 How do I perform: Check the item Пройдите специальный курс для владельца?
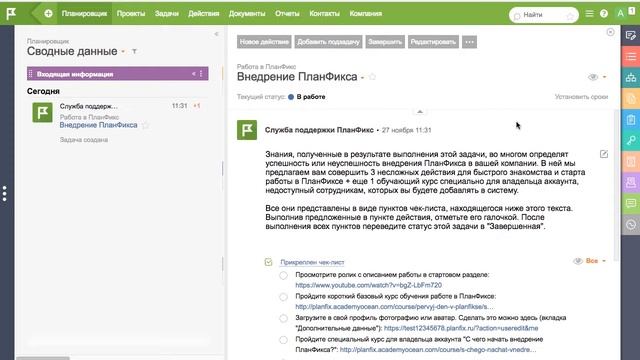pos(283,340)
